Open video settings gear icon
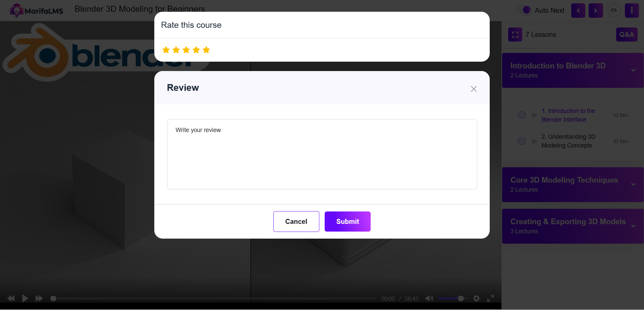The height and width of the screenshot is (310, 644). [x=476, y=298]
